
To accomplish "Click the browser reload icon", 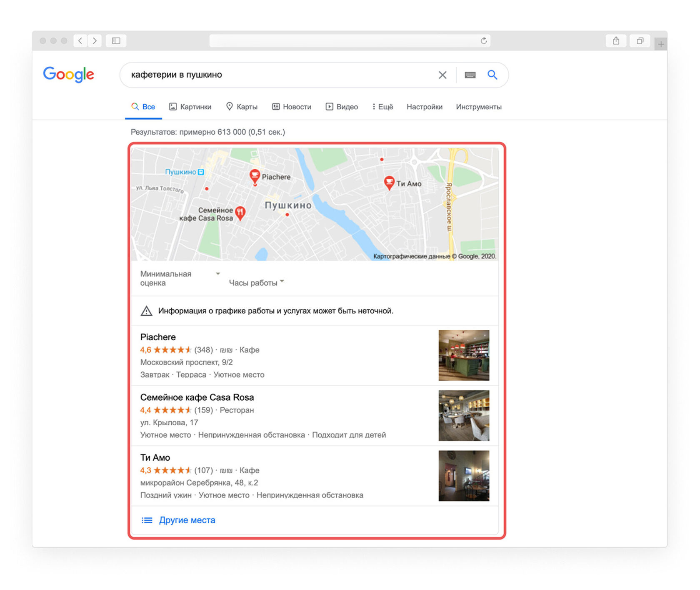I will (483, 40).
